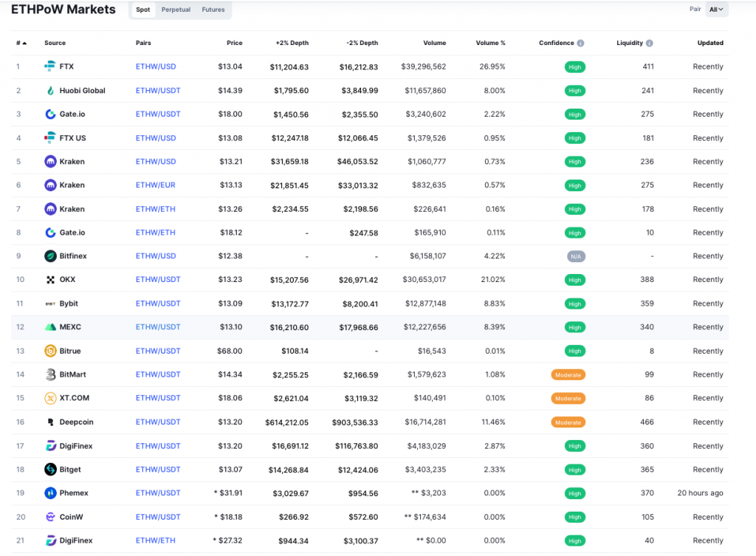Click the Gate.io logo in row 3

click(x=50, y=114)
